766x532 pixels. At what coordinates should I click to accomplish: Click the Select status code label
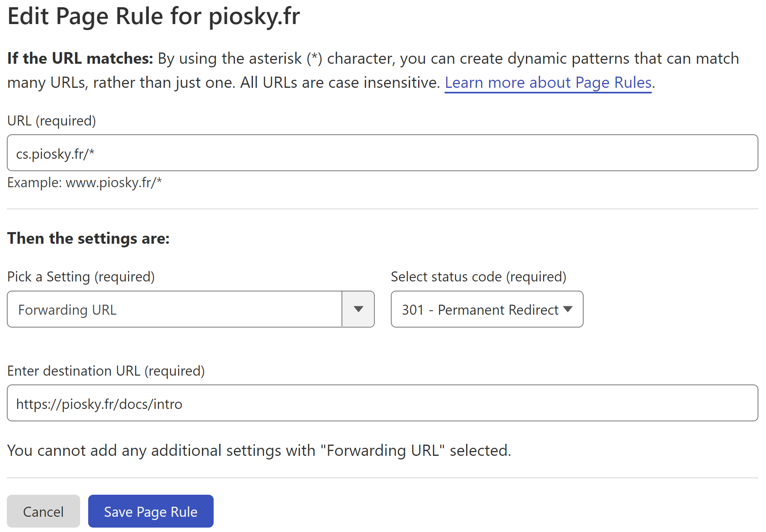coord(478,276)
